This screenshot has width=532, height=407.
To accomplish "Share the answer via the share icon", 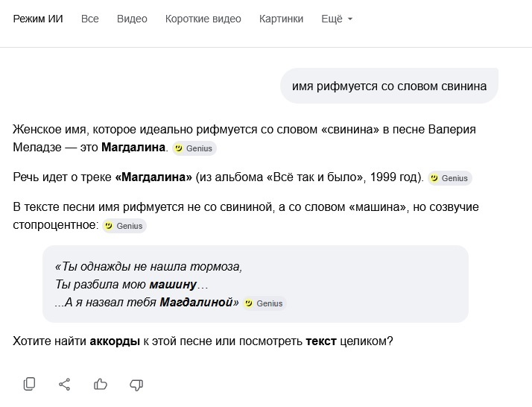I will click(x=65, y=384).
